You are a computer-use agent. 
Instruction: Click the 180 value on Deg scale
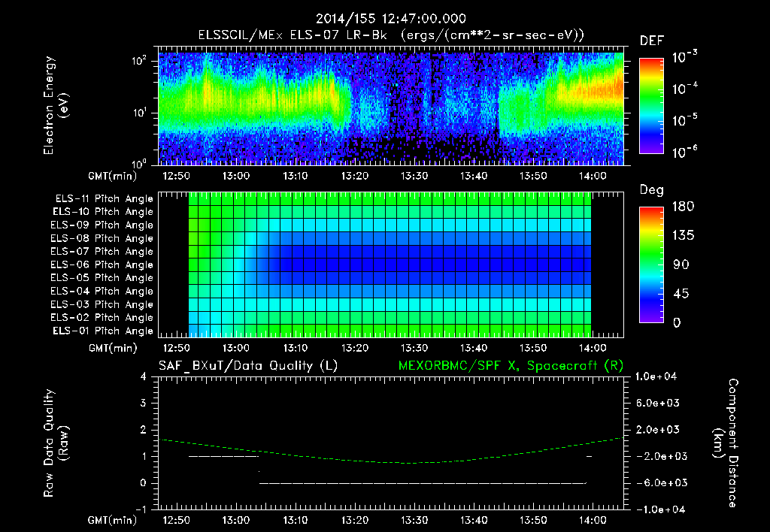tap(683, 207)
